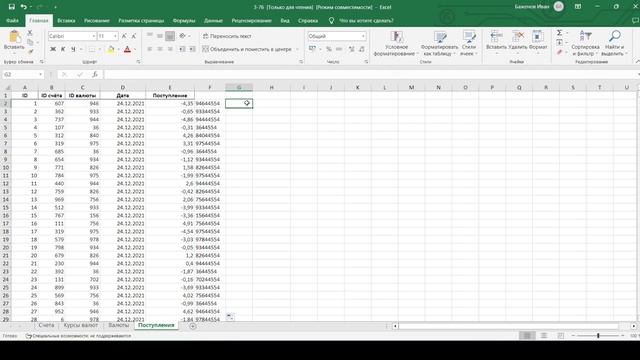Click Delete cells (Удалить) icon
Viewport: 640px width, 360px height.
[x=518, y=42]
